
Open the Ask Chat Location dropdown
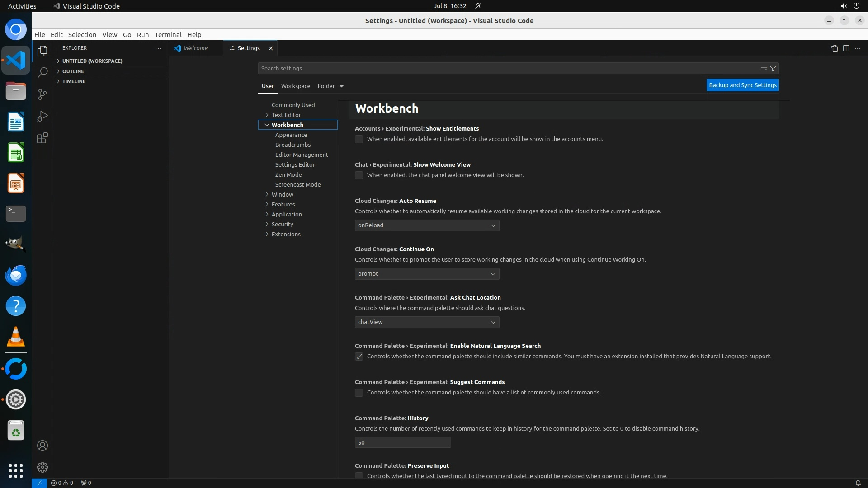(x=427, y=322)
